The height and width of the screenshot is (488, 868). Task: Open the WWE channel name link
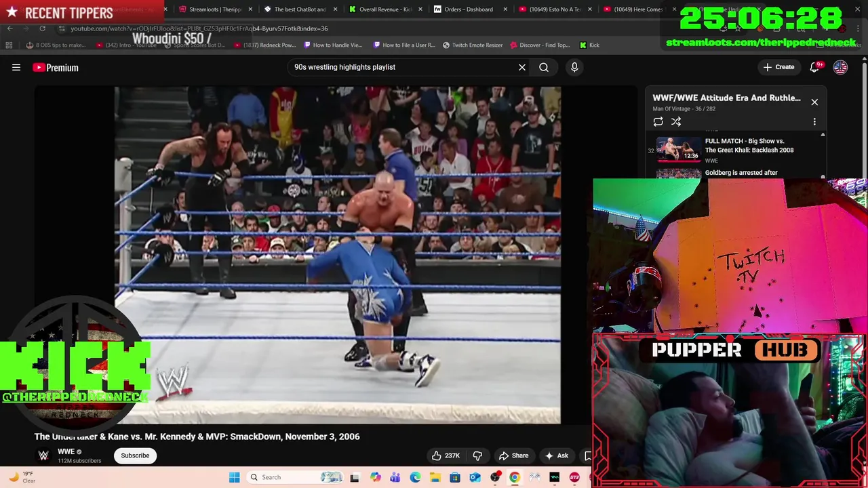click(66, 451)
